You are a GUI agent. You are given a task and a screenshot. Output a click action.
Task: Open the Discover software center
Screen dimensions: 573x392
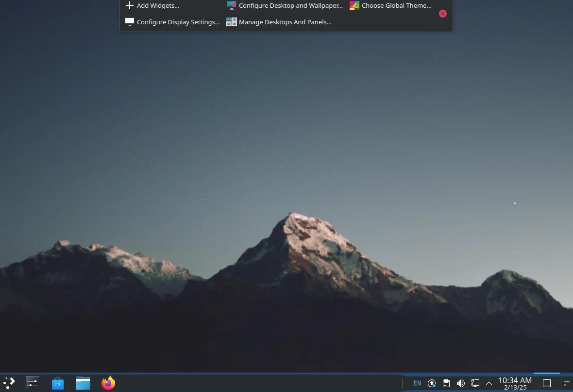(x=57, y=383)
